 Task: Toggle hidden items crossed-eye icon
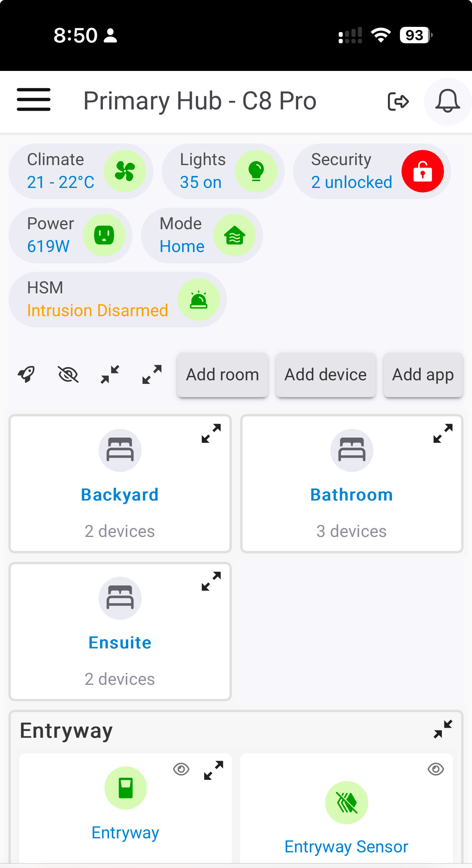tap(68, 375)
